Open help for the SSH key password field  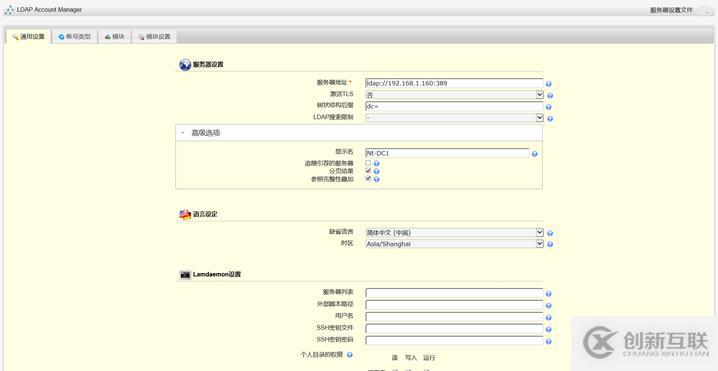(549, 341)
